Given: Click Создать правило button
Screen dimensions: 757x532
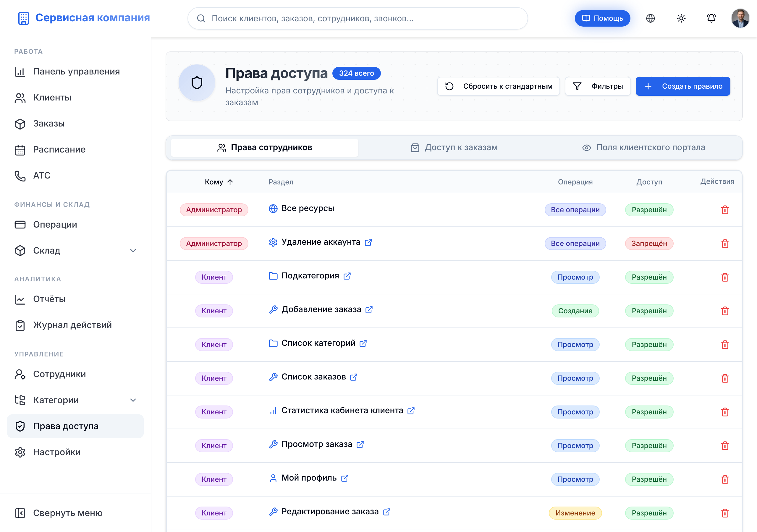Looking at the screenshot, I should [x=683, y=86].
